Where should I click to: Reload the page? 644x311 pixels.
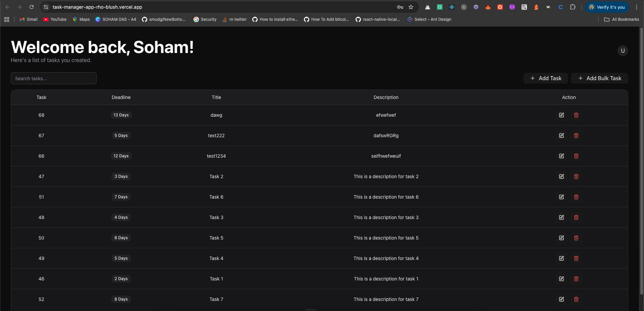click(32, 7)
